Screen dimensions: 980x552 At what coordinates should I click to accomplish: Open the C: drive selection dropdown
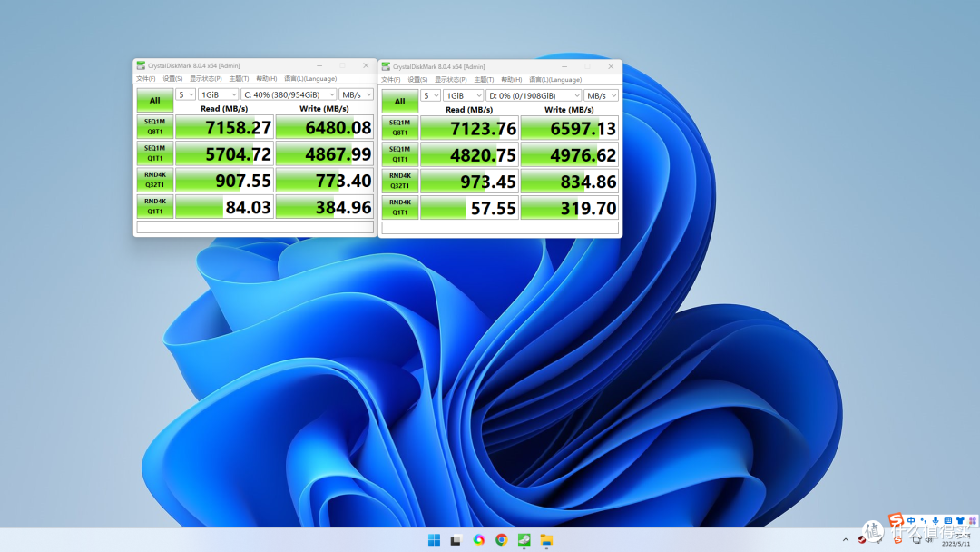[289, 94]
